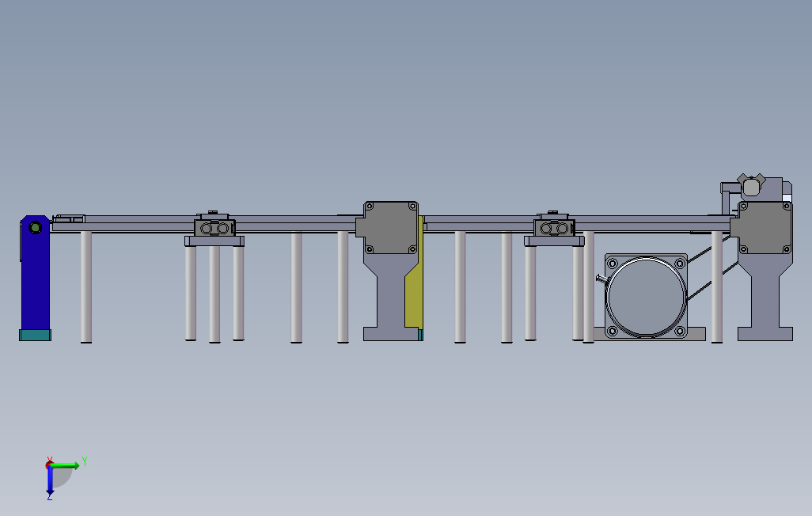The width and height of the screenshot is (812, 516).
Task: Select the right bearing block with two holes
Action: 554,228
